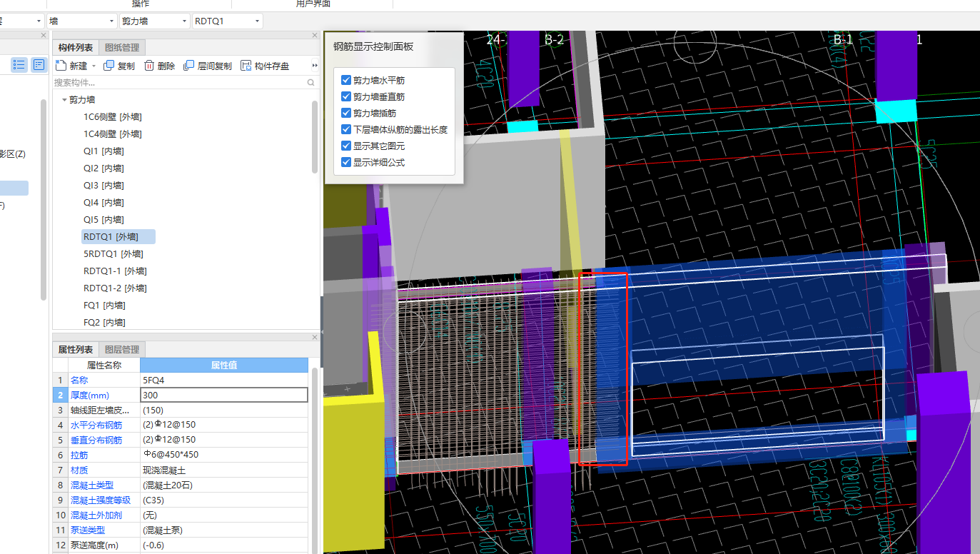This screenshot has height=554, width=980.
Task: Click the 构件存盘 save icon
Action: click(246, 66)
